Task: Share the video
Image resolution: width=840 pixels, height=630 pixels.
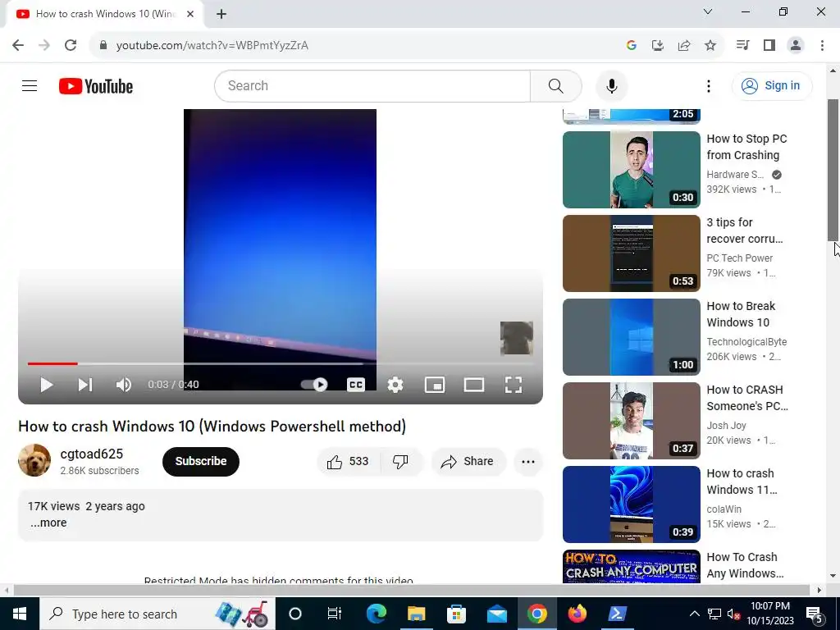Action: pos(467,461)
